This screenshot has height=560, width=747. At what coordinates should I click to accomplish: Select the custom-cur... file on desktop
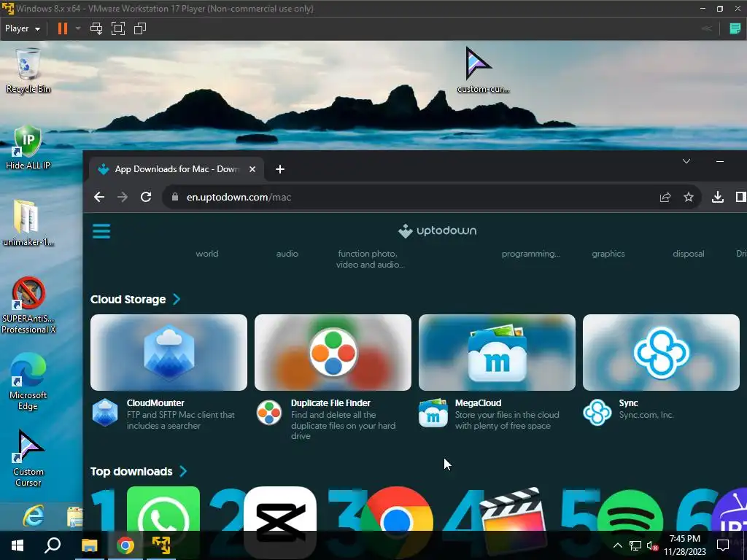[483, 69]
